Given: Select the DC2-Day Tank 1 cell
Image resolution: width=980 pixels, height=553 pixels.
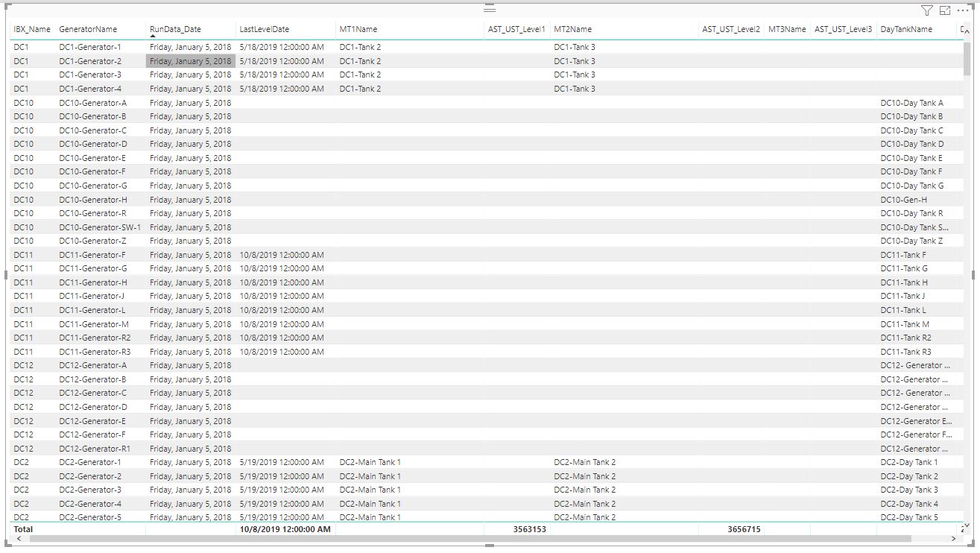Looking at the screenshot, I should pos(909,462).
